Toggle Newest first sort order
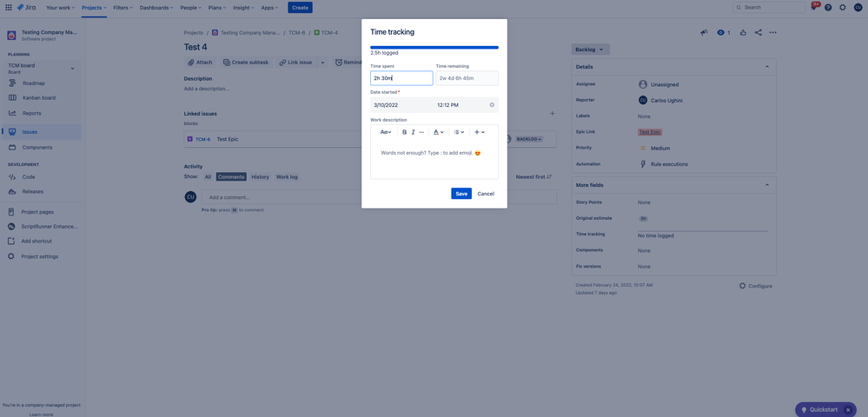This screenshot has height=417, width=868. pyautogui.click(x=533, y=177)
